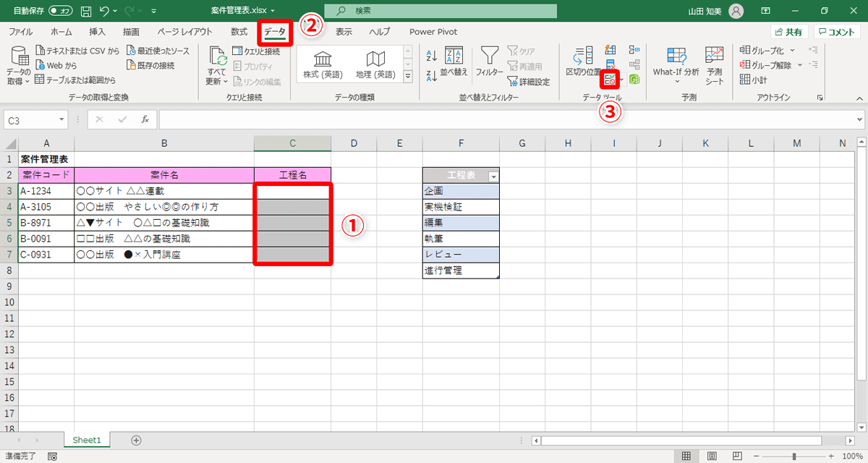Click the Consolidate icon in Data Tools
The width and height of the screenshot is (868, 463).
click(x=634, y=50)
